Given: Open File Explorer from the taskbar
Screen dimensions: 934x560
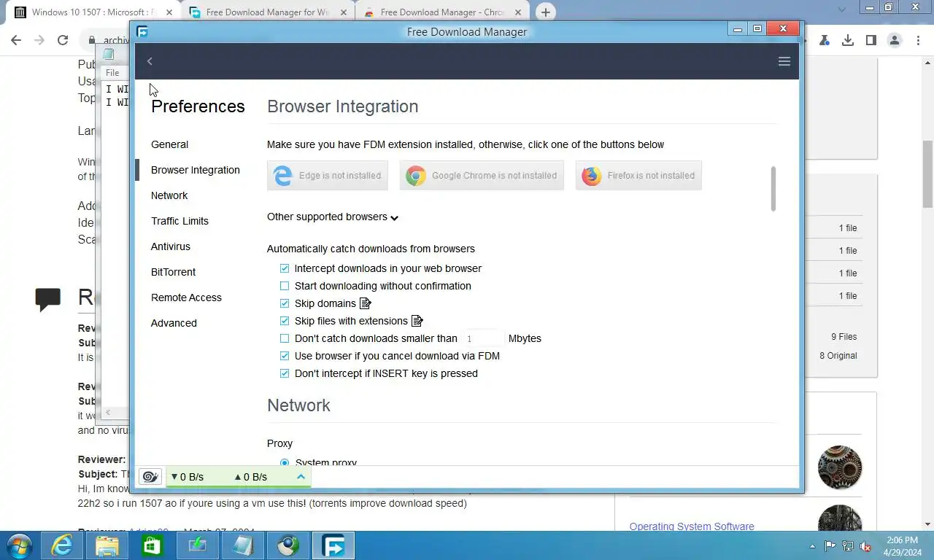Looking at the screenshot, I should click(x=107, y=545).
